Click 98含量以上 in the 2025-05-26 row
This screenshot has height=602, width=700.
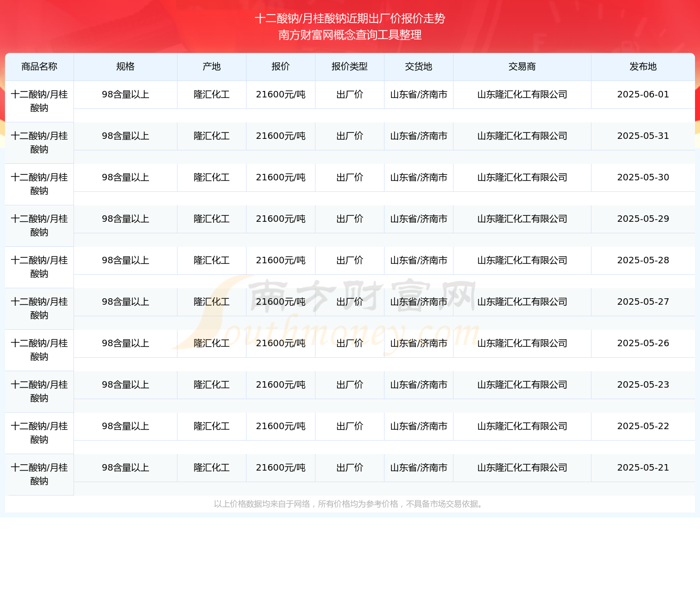tap(125, 343)
